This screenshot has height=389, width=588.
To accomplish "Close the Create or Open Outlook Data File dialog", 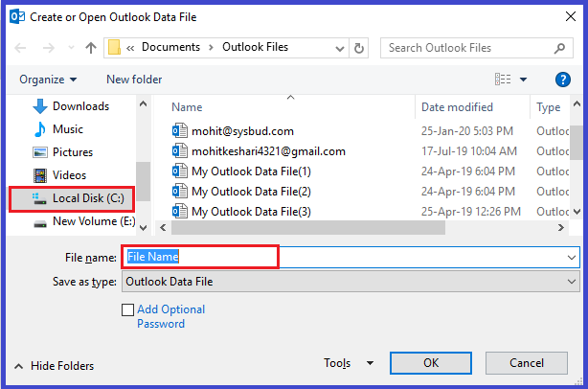I will pos(571,16).
